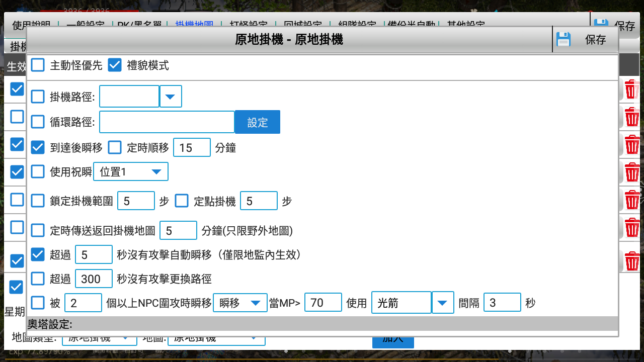Screen dimensions: 644x362
Task: Click the 定時順移 minutes field showing 15
Action: pos(192,147)
